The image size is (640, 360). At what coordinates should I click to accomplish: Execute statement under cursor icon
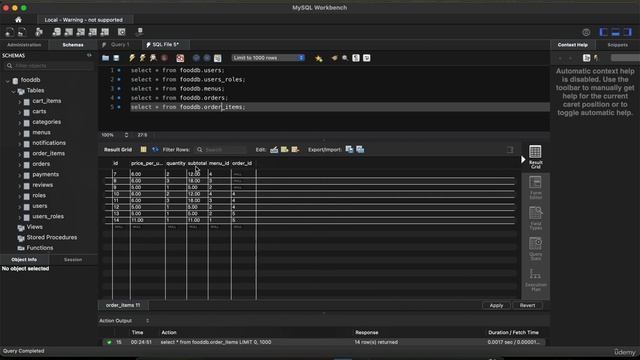142,58
